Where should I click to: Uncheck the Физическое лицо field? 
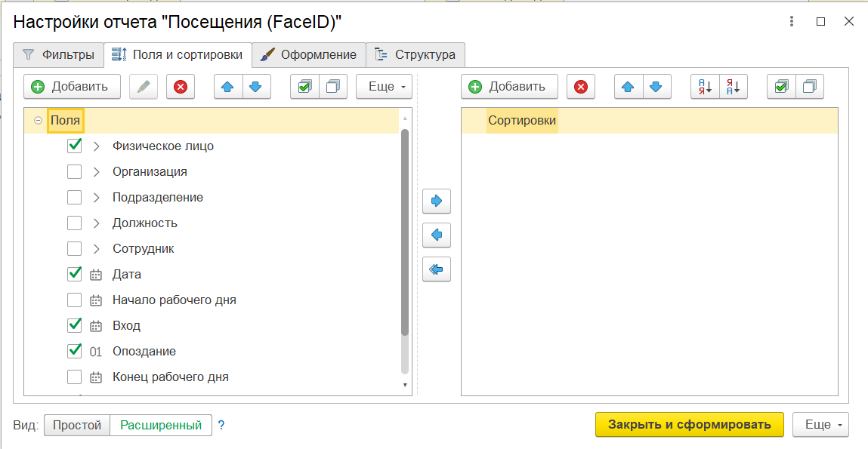75,146
